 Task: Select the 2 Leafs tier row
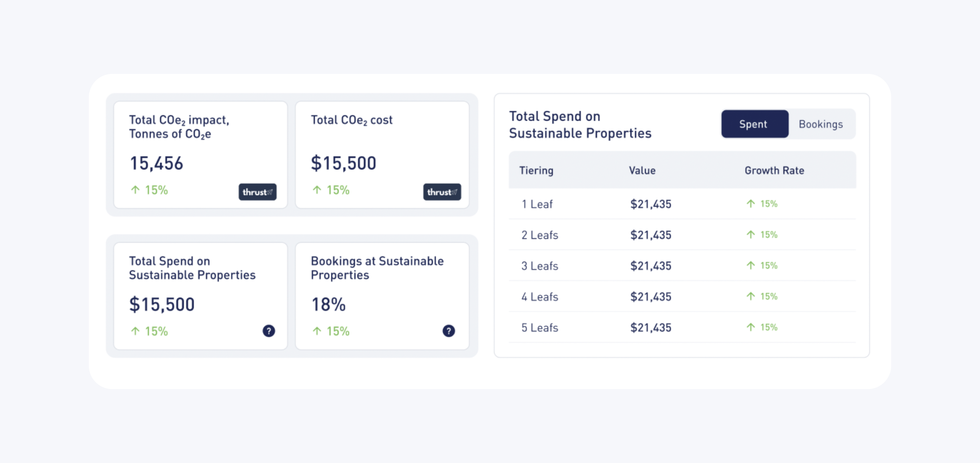point(540,235)
